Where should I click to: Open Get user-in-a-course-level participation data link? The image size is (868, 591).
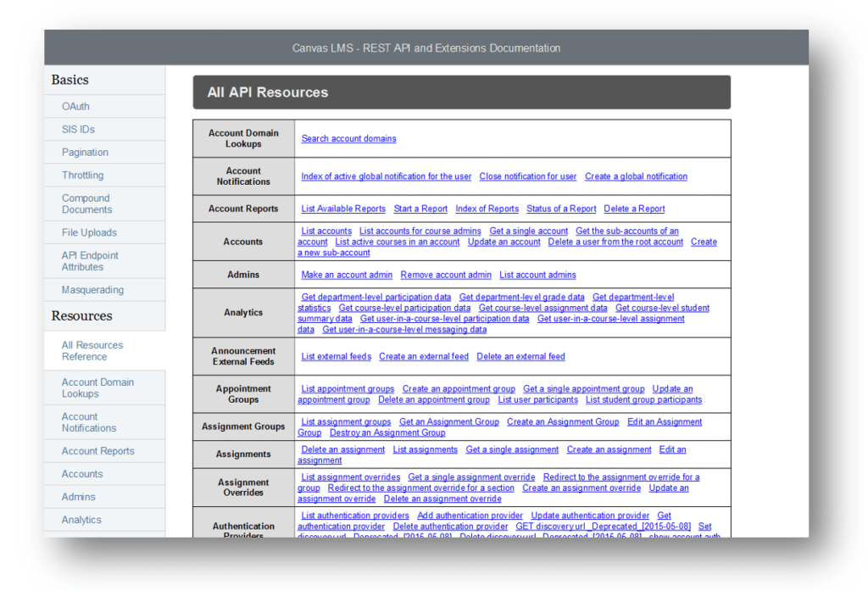click(444, 319)
